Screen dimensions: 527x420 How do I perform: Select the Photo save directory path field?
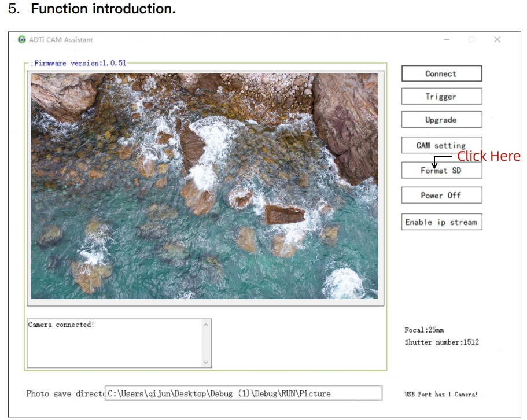click(x=243, y=393)
